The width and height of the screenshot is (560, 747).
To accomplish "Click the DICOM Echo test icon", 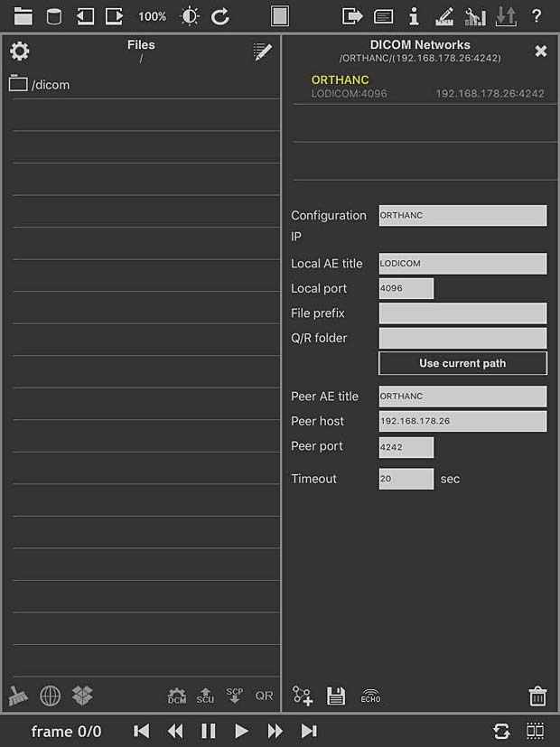I will pyautogui.click(x=370, y=696).
